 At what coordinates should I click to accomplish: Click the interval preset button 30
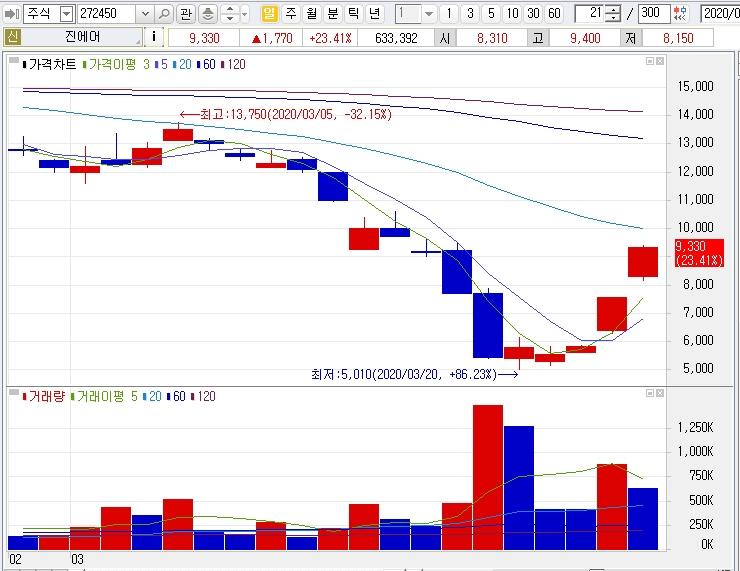coord(533,14)
